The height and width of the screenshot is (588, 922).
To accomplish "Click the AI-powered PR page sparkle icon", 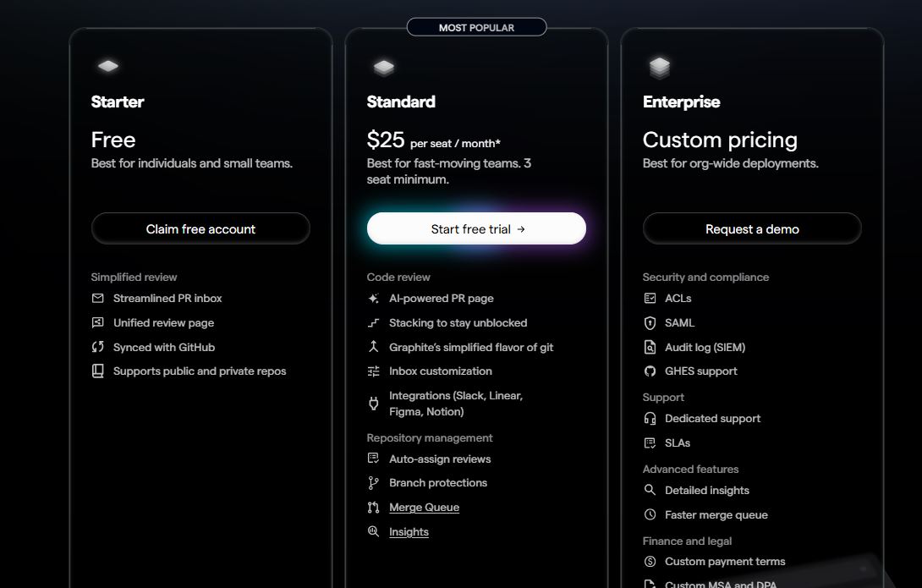I will pos(374,299).
